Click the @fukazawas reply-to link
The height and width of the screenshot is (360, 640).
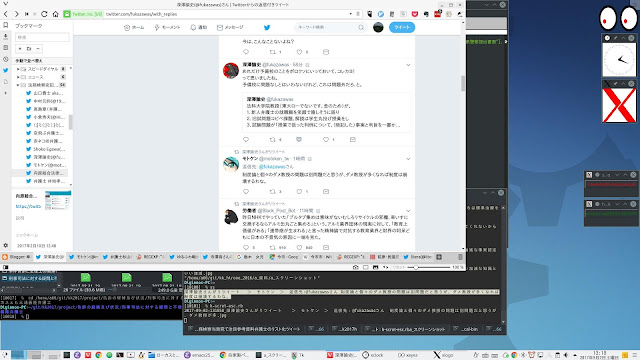point(272,167)
